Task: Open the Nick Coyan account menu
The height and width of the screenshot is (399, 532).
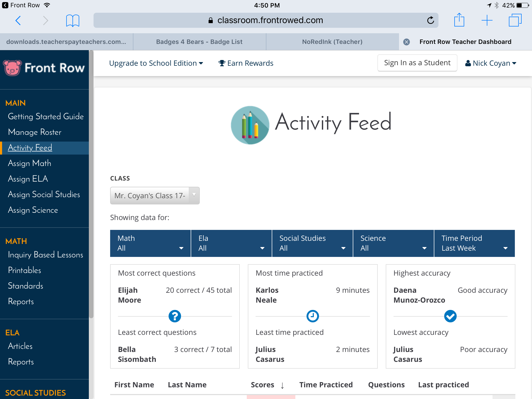Action: point(491,63)
